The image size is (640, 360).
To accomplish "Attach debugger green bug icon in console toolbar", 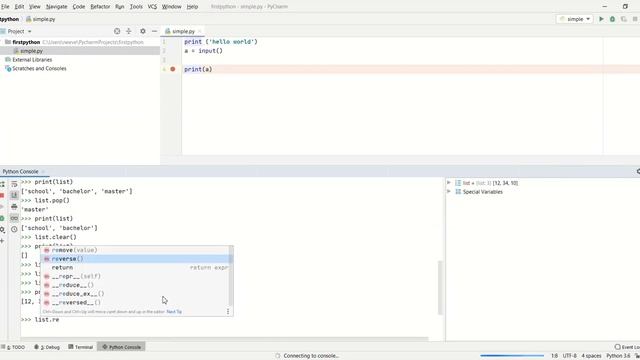I will pos(2,218).
